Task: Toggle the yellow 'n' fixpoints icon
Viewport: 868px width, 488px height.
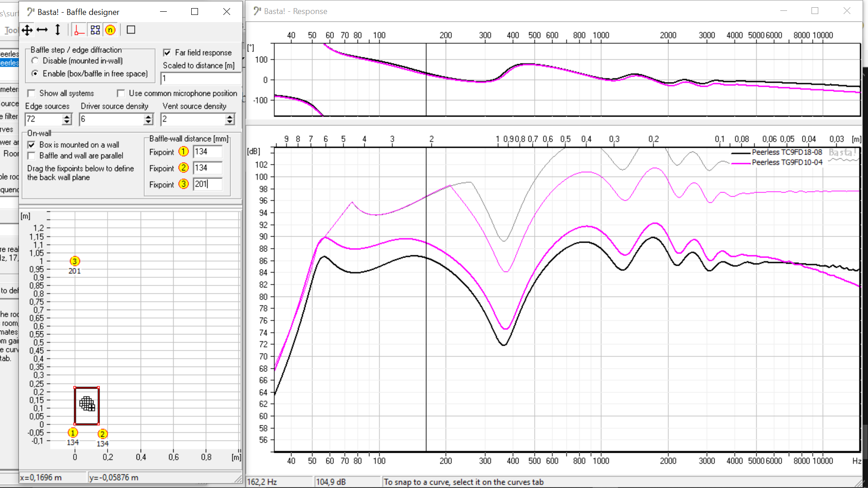Action: click(110, 30)
